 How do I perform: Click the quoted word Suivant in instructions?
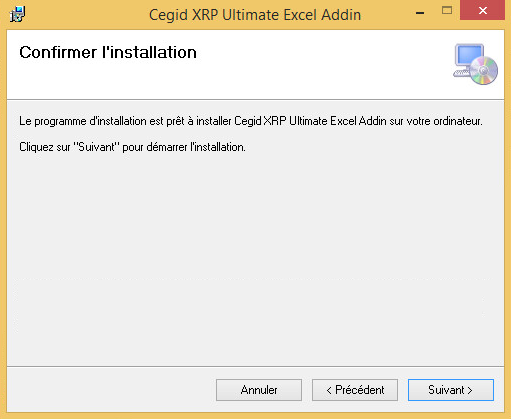click(96, 147)
